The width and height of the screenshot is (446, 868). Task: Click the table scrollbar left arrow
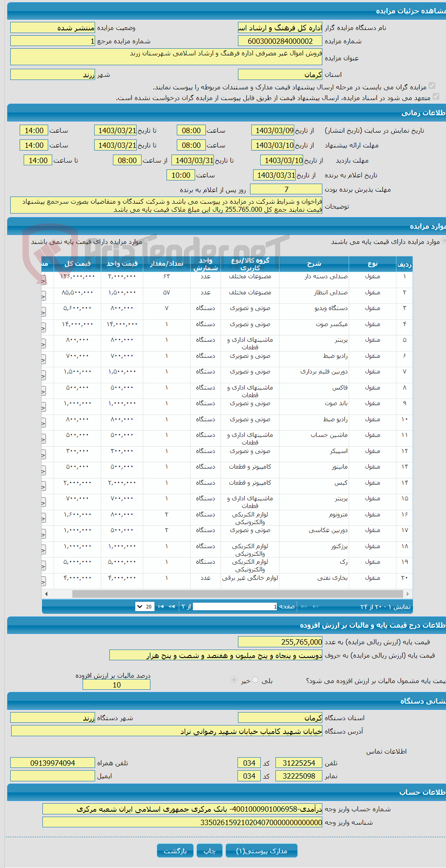[x=46, y=594]
